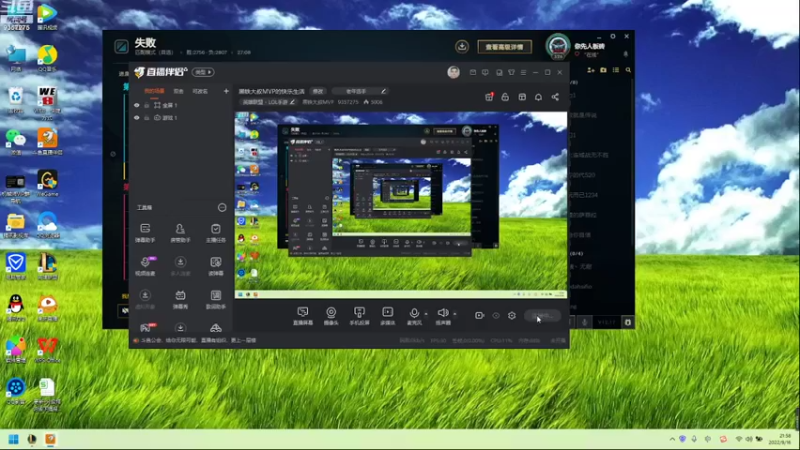This screenshot has height=450, width=800.
Task: Add a 摄像头 camera source
Action: point(331,316)
